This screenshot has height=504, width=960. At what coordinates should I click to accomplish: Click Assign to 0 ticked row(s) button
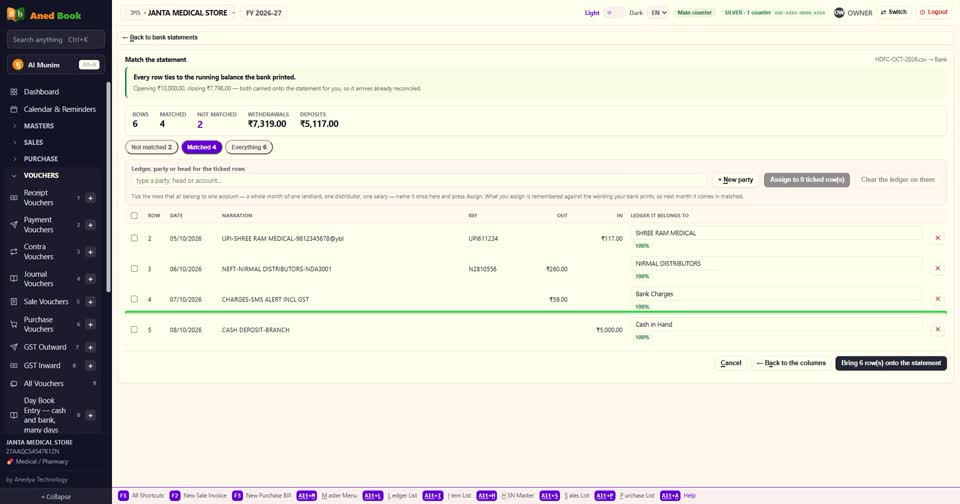point(806,179)
